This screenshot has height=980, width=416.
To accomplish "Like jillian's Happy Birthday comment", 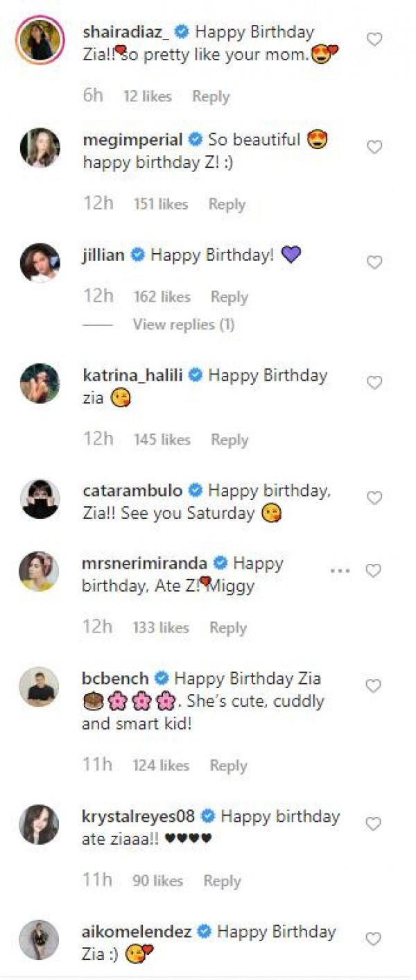I will tap(374, 262).
